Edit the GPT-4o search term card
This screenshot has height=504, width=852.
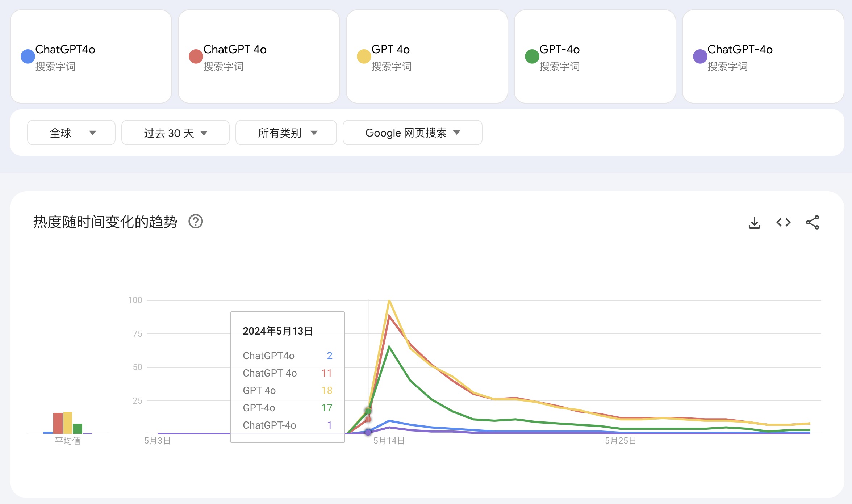595,56
